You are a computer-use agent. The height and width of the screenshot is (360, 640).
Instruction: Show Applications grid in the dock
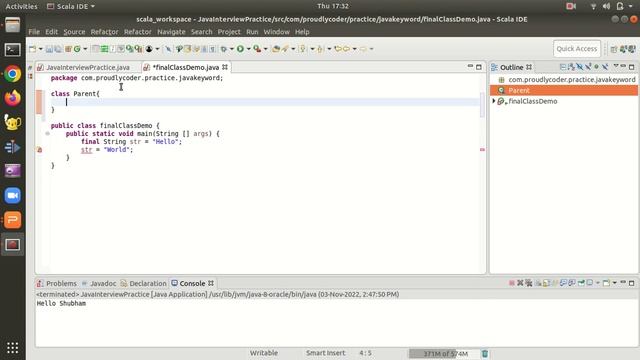click(13, 348)
